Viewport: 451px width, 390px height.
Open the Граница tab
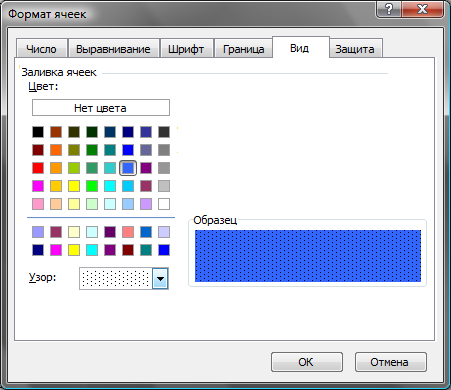[243, 49]
